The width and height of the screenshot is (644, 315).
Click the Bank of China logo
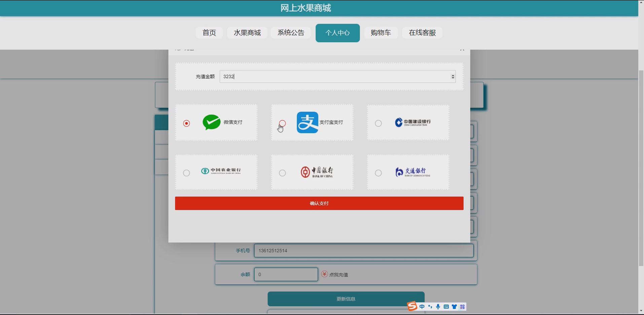(x=317, y=172)
